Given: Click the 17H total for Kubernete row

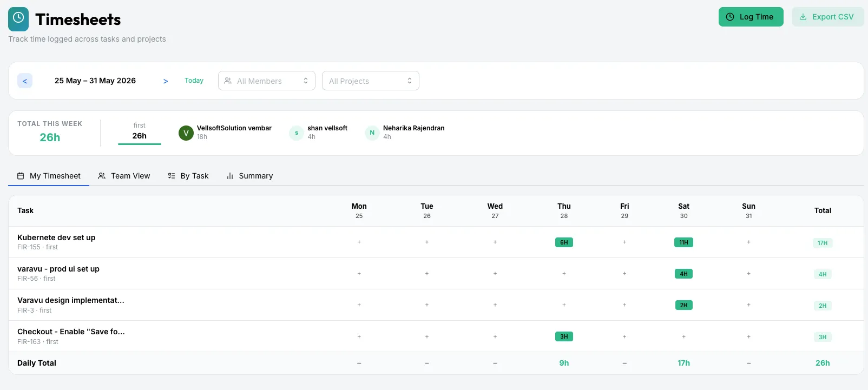Looking at the screenshot, I should tap(823, 243).
